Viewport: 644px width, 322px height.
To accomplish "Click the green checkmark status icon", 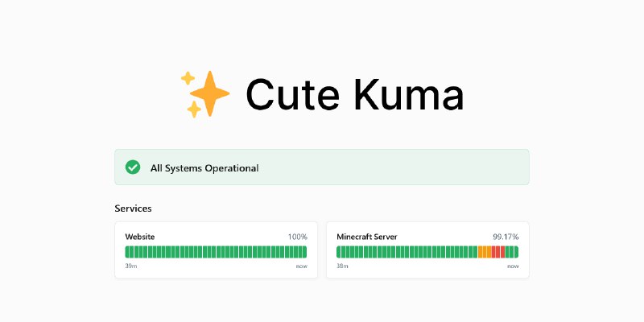I will [x=133, y=167].
